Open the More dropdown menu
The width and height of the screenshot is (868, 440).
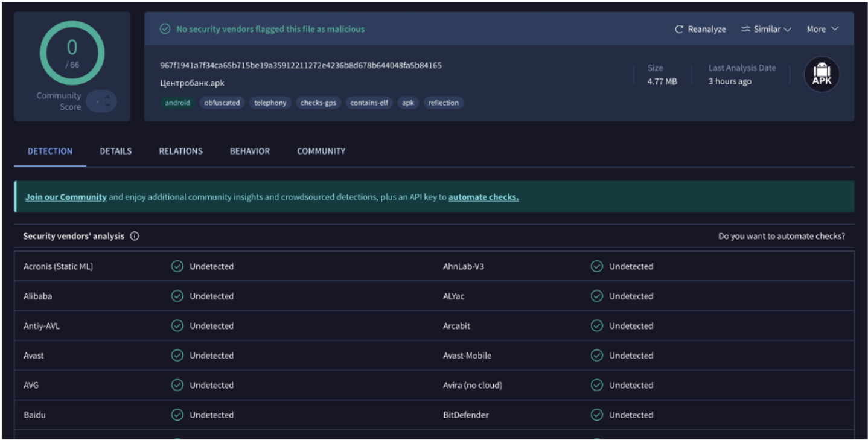click(822, 29)
